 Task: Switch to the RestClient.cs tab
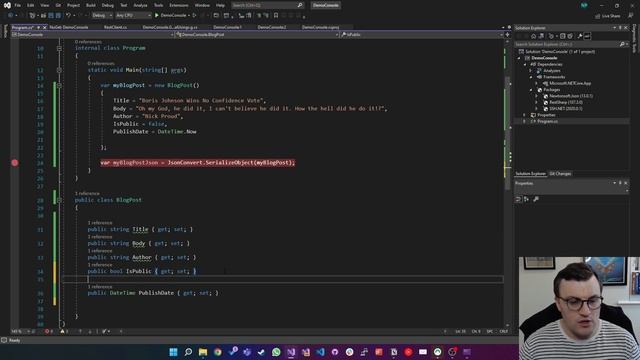(116, 27)
